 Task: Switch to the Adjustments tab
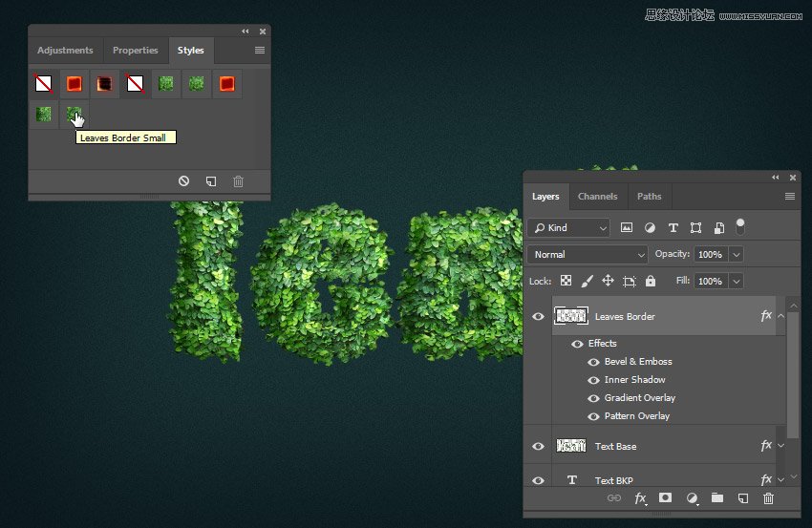pos(65,51)
